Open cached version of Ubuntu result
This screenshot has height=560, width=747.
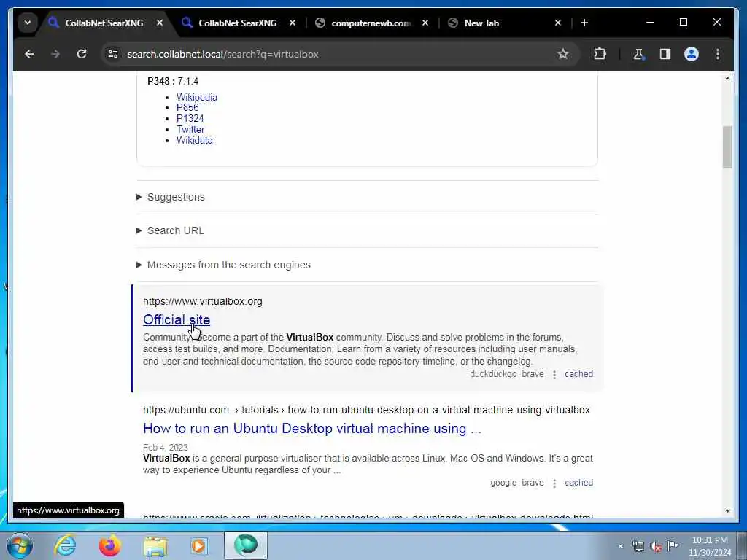click(x=578, y=483)
